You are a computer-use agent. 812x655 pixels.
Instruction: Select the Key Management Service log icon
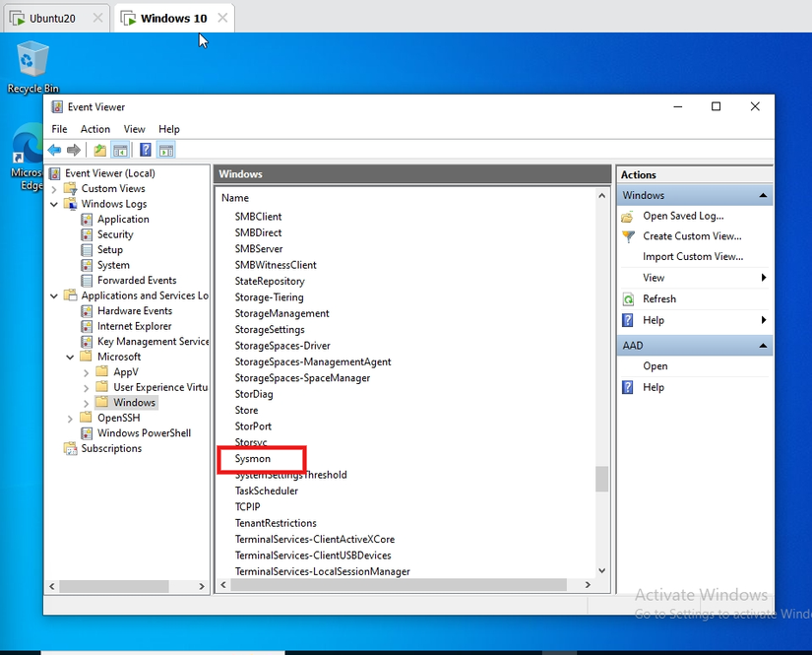pos(87,342)
